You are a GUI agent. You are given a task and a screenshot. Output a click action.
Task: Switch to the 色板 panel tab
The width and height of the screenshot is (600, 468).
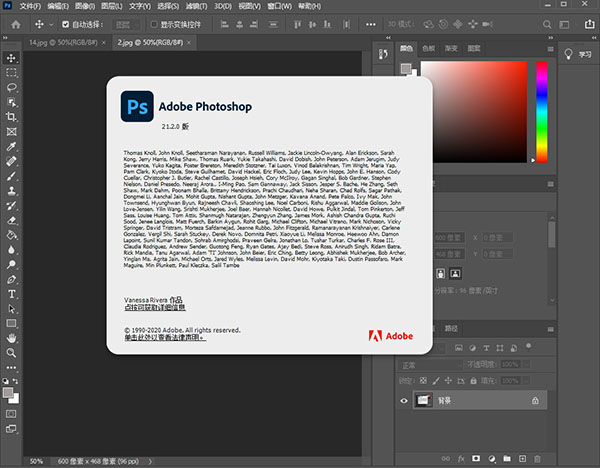point(429,48)
